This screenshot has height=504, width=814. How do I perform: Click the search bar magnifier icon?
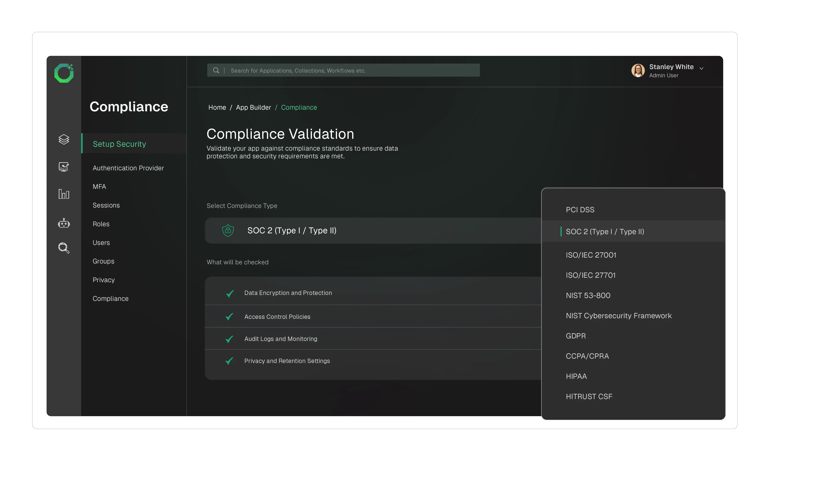click(216, 70)
